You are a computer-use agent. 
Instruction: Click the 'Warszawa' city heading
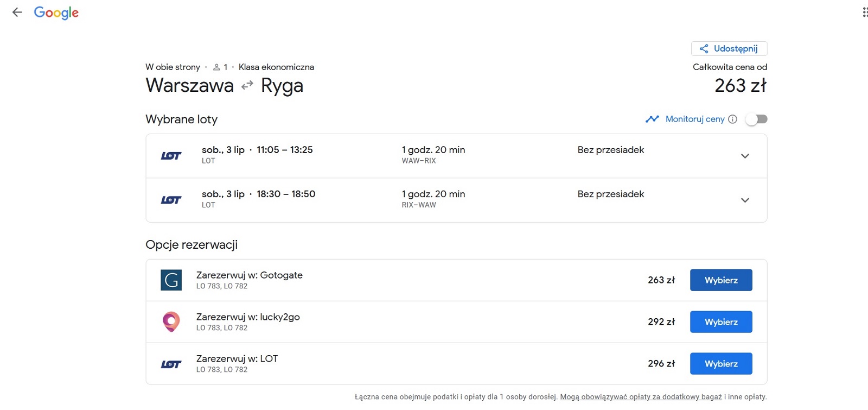tap(190, 85)
